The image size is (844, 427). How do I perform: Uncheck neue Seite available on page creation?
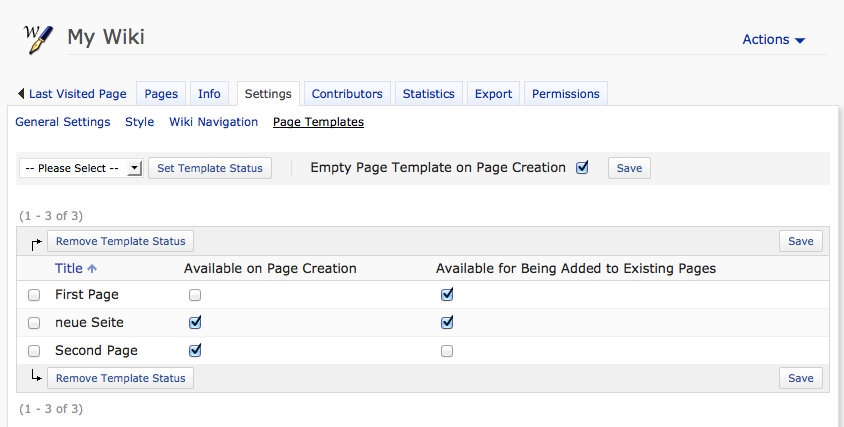(195, 323)
